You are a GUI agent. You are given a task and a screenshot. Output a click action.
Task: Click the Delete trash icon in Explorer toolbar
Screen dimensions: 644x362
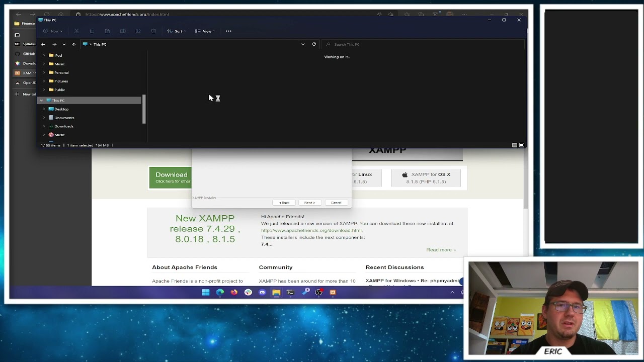click(x=153, y=31)
